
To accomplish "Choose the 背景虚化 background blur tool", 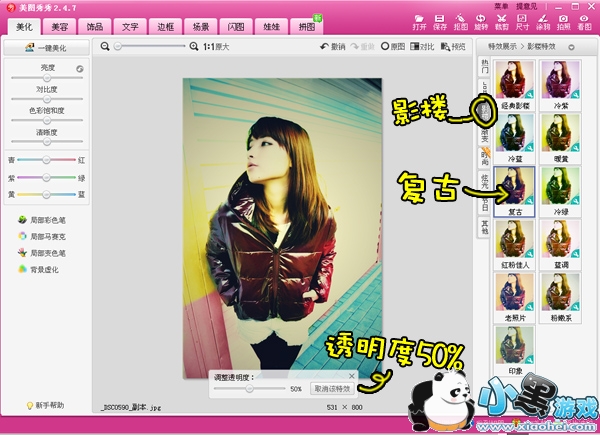I will pyautogui.click(x=38, y=269).
